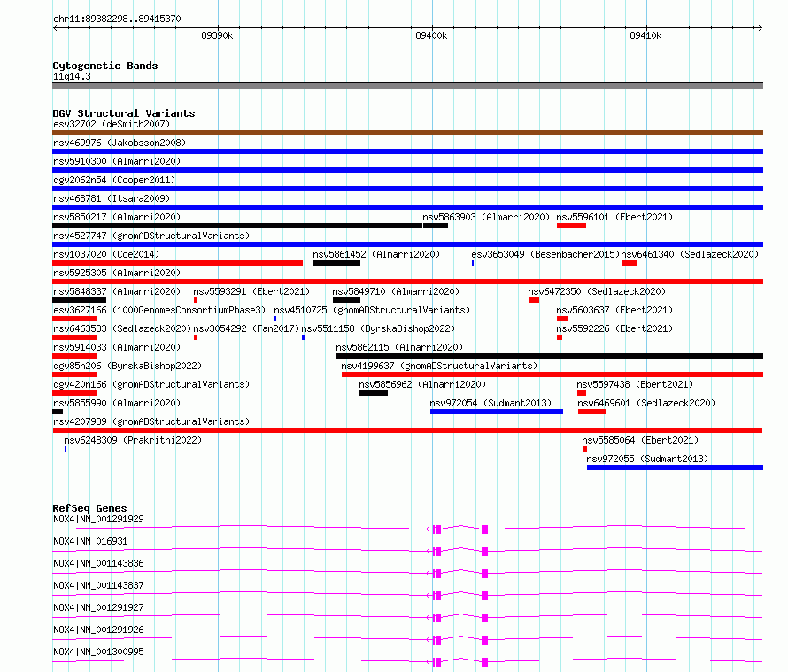This screenshot has width=788, height=672.
Task: Click nsv5925305 (Almarri2020) label
Action: pyautogui.click(x=117, y=273)
